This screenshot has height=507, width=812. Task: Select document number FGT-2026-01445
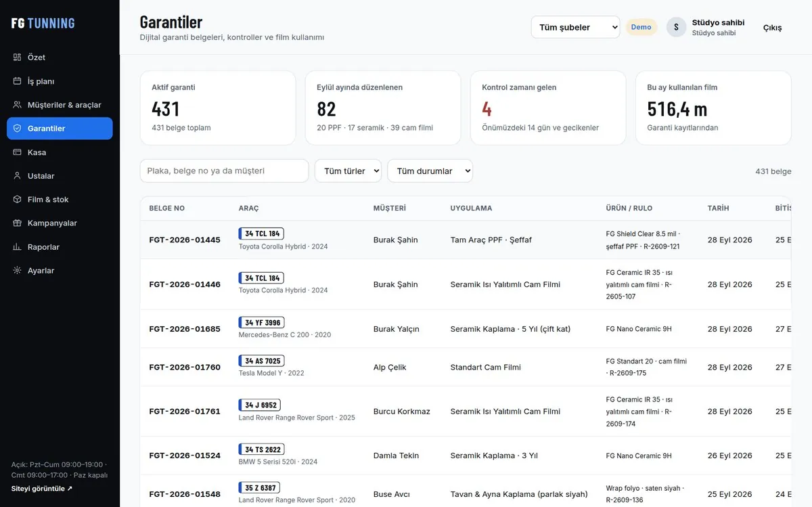[185, 240]
